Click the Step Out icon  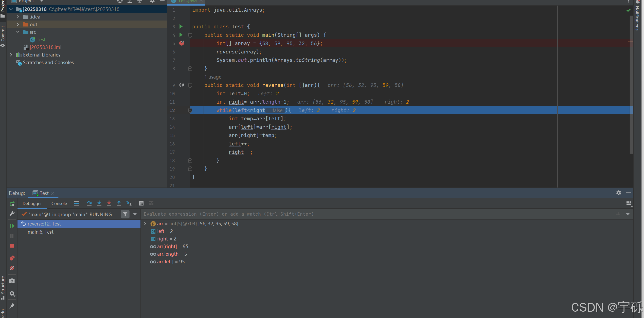click(119, 203)
